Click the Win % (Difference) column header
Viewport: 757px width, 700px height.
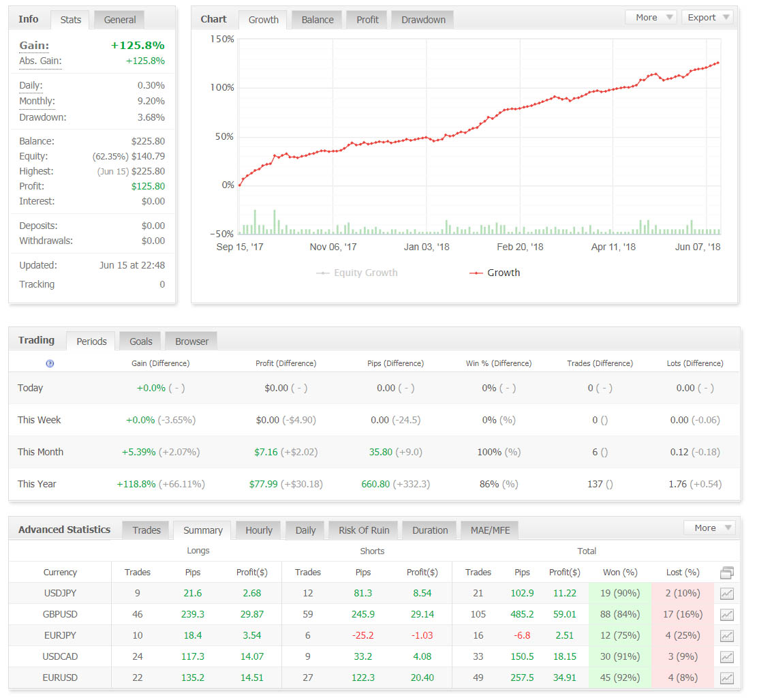click(x=498, y=363)
